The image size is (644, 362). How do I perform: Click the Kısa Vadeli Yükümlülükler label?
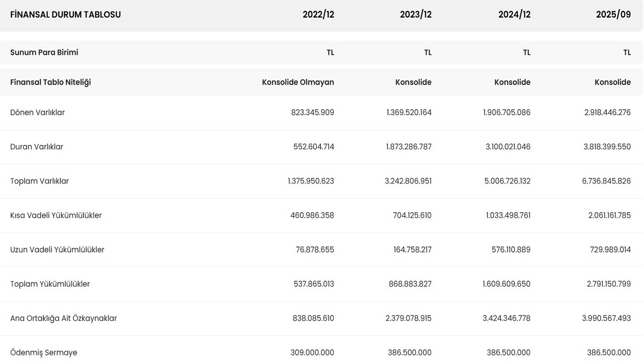point(56,215)
